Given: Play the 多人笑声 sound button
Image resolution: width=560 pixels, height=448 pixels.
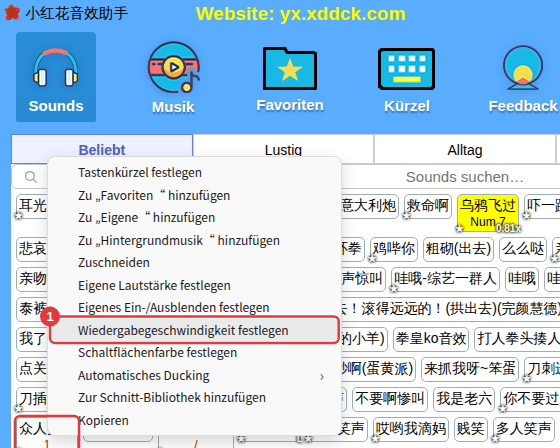Looking at the screenshot, I should pos(523,428).
